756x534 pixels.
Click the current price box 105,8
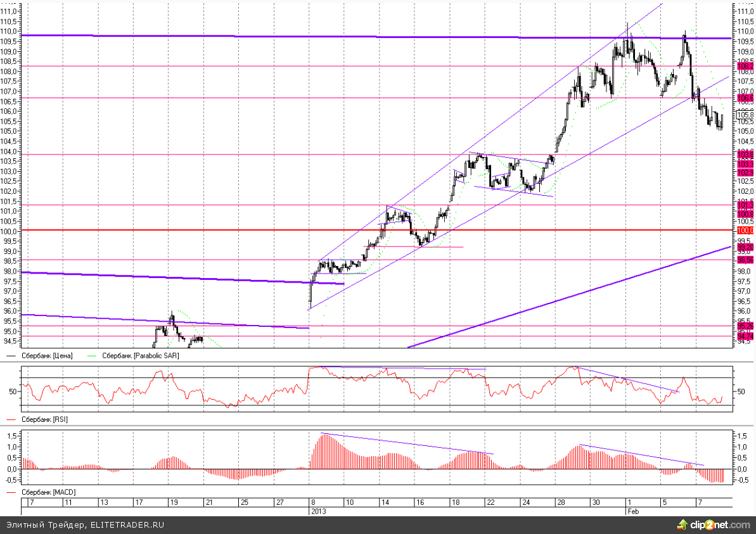point(745,115)
